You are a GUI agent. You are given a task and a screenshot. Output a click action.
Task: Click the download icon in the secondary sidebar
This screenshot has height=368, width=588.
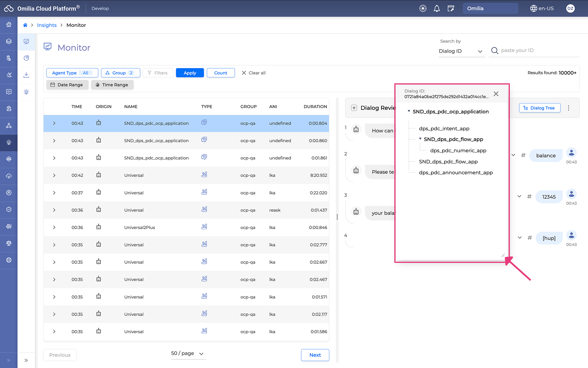coord(26,75)
